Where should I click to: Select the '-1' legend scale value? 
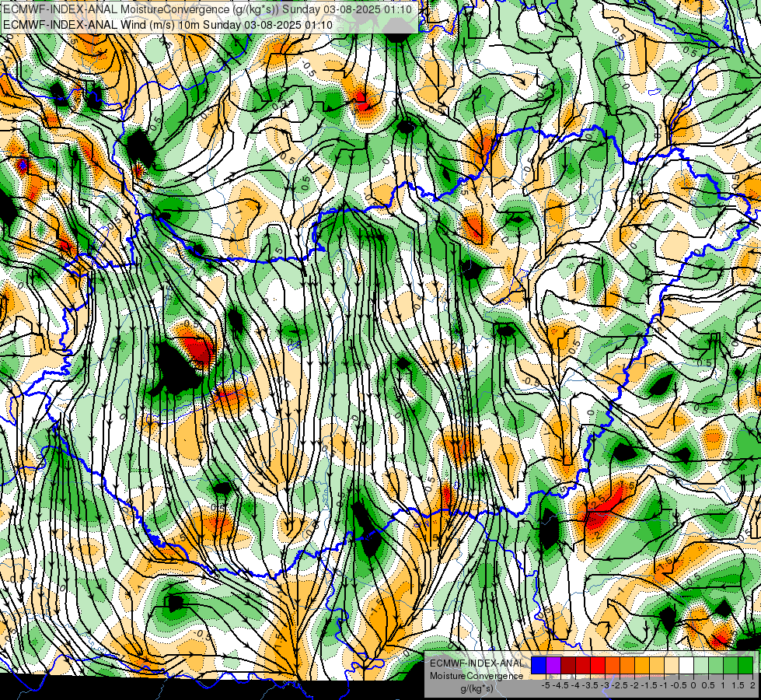(664, 685)
